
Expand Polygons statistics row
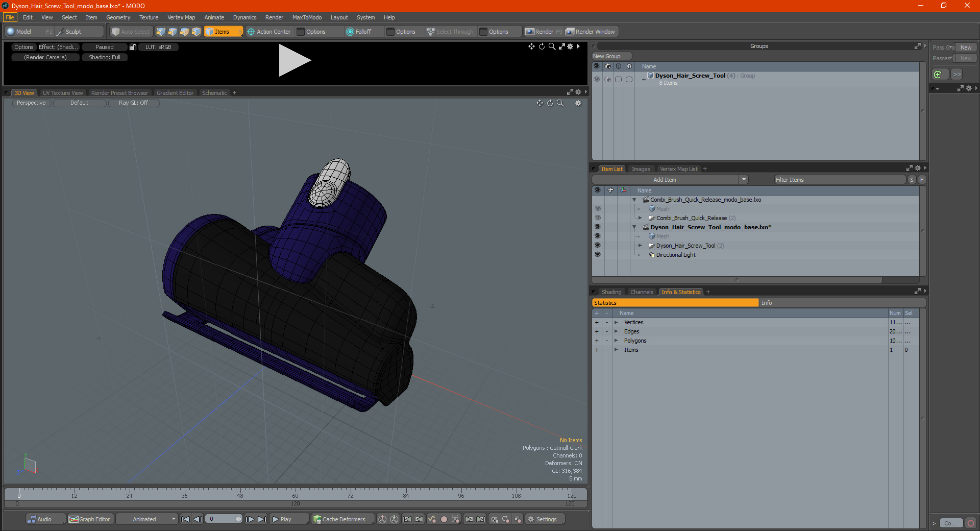click(617, 341)
